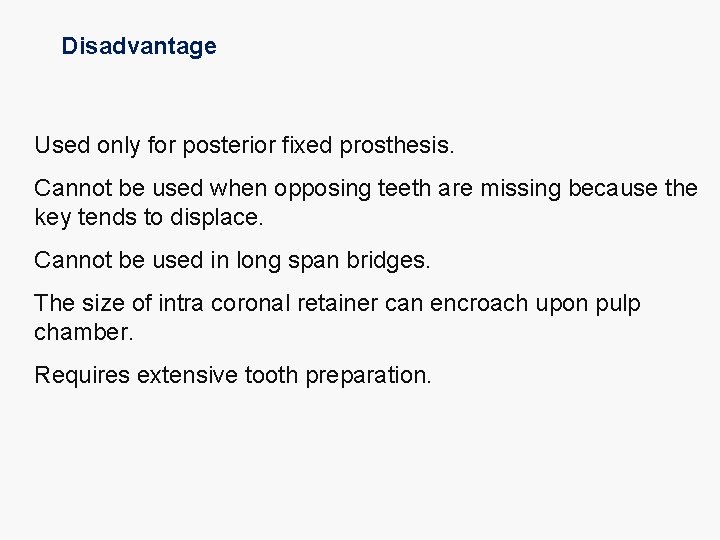The height and width of the screenshot is (540, 720).
Task: Click the line about posterior fixed prosthesis
Action: (x=244, y=146)
